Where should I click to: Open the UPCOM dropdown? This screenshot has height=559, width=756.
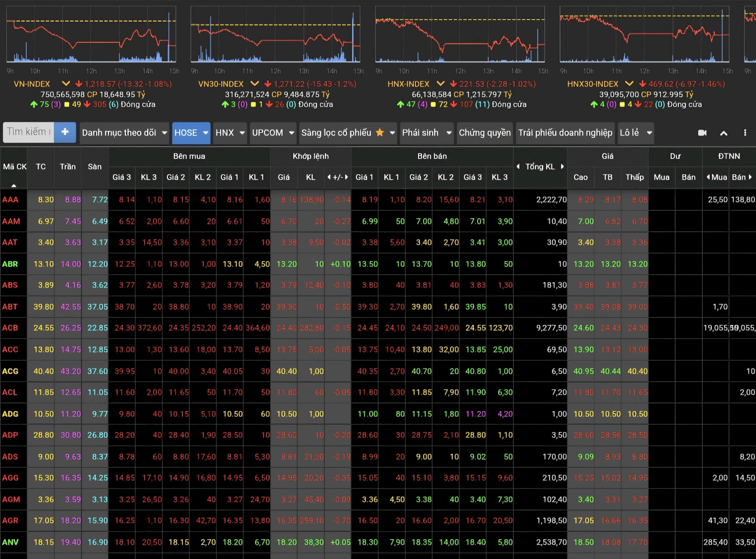point(273,133)
